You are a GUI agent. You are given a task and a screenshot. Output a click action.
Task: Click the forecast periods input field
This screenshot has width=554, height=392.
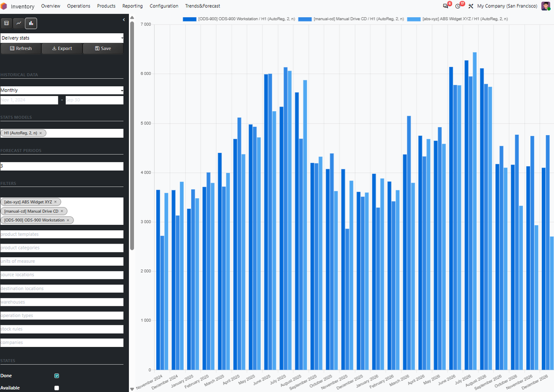click(x=62, y=166)
